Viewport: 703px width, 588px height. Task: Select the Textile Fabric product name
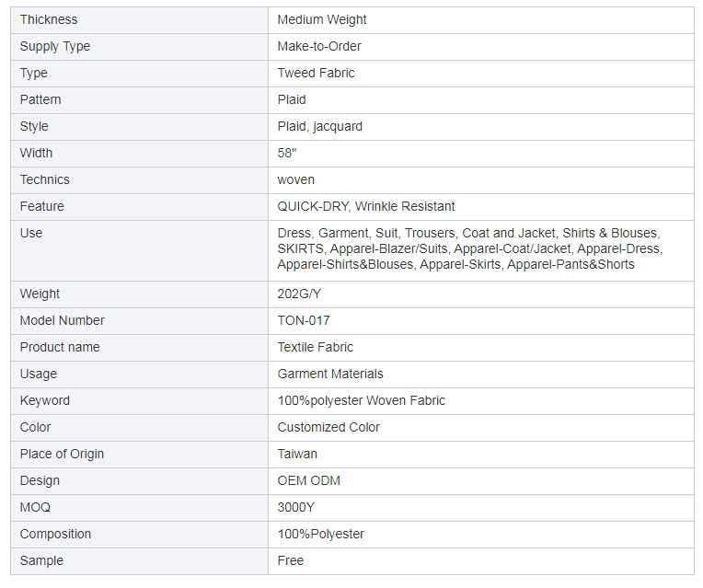tap(316, 347)
